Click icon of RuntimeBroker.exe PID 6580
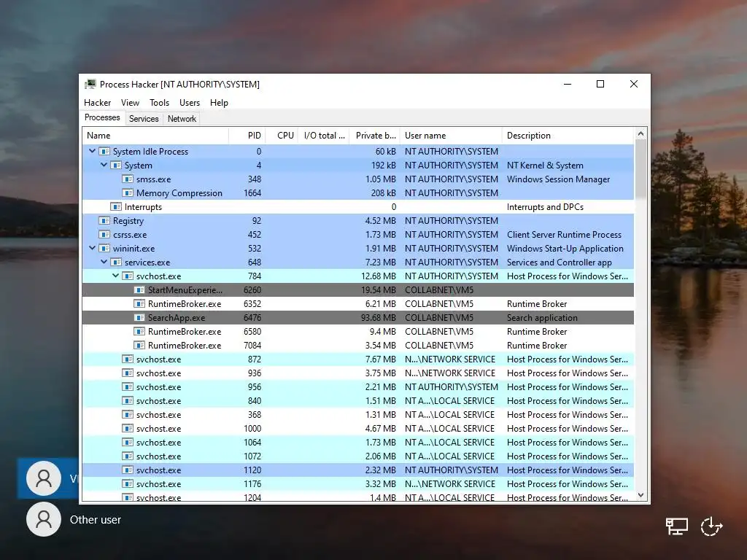The height and width of the screenshot is (560, 747). [x=139, y=332]
